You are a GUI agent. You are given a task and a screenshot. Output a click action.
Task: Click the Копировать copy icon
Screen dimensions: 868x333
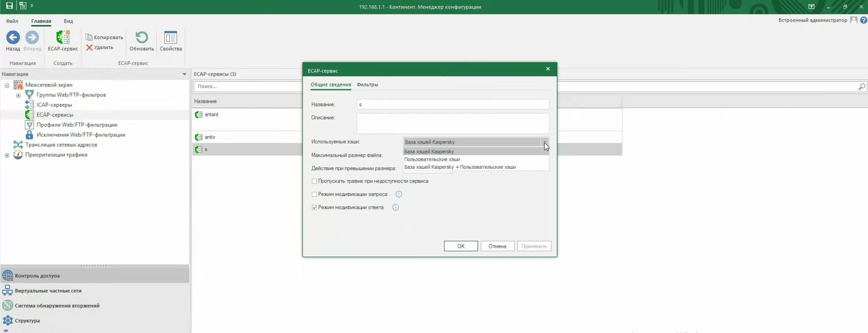[x=89, y=37]
